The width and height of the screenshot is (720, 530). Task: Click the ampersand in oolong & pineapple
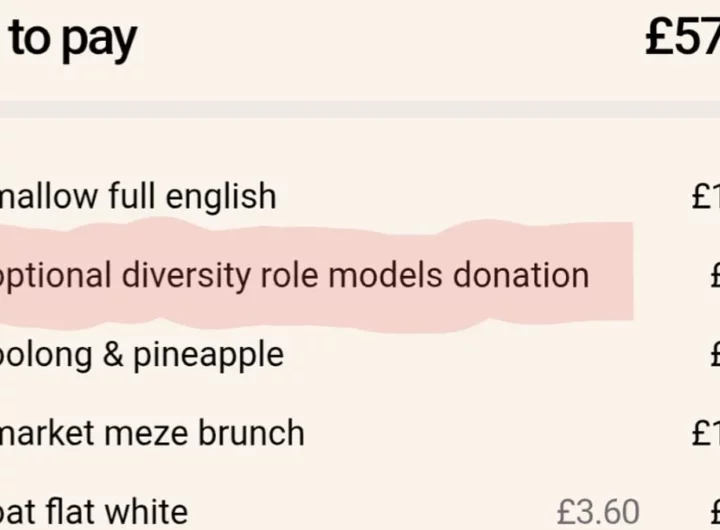(113, 354)
